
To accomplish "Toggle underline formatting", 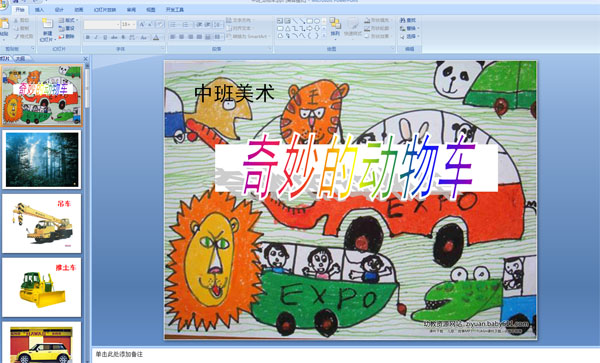I will coord(105,37).
